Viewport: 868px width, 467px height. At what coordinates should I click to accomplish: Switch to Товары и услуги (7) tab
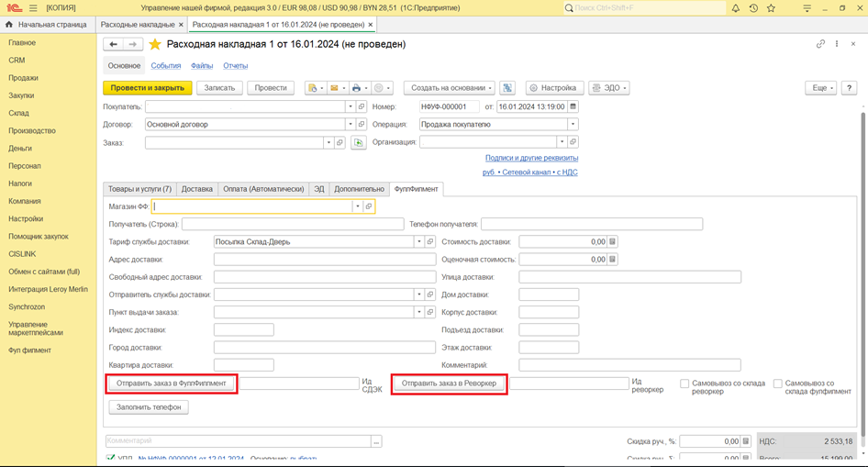click(x=139, y=189)
